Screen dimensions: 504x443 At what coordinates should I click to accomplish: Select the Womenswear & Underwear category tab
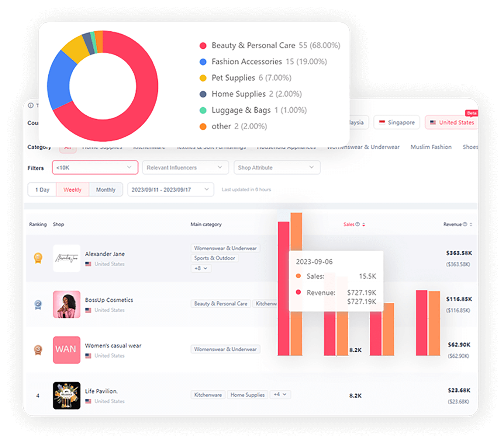coord(363,147)
